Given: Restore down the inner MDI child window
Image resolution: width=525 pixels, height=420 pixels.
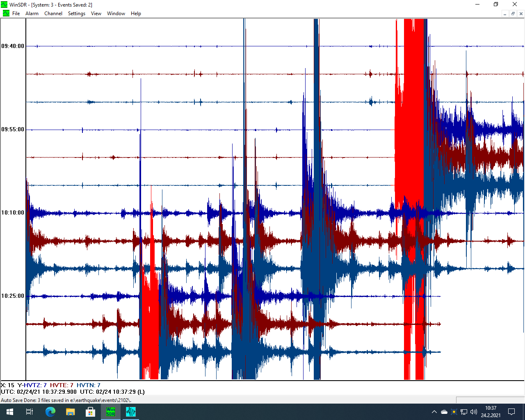Looking at the screenshot, I should tap(513, 14).
